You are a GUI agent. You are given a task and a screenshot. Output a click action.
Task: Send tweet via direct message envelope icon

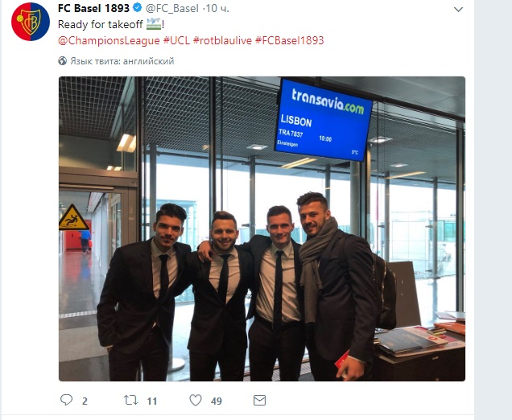tap(259, 400)
